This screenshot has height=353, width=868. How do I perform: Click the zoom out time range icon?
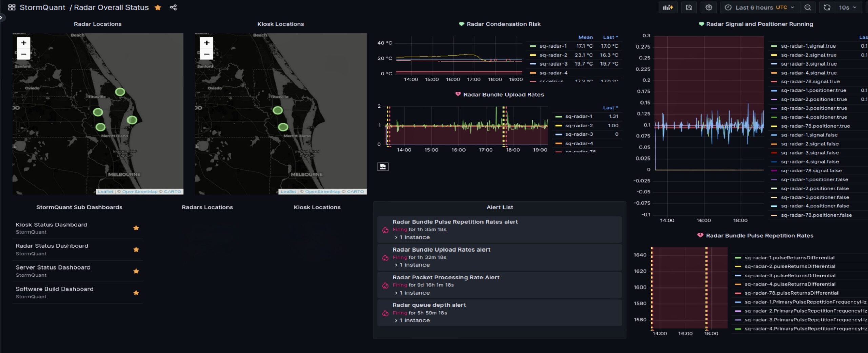[x=808, y=7]
